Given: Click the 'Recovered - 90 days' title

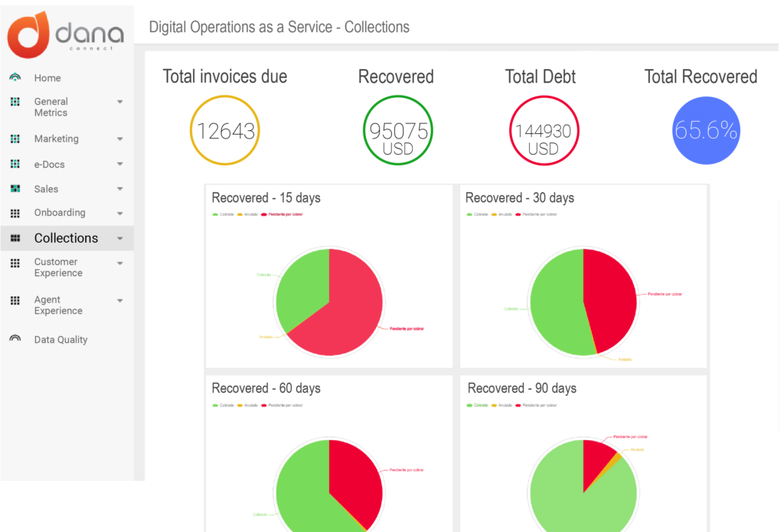Looking at the screenshot, I should 522,389.
